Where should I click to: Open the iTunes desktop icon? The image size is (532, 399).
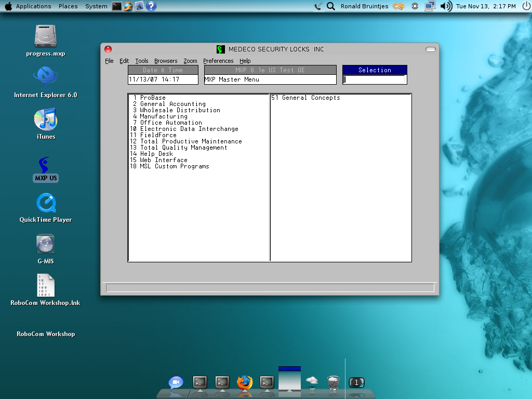coord(46,119)
